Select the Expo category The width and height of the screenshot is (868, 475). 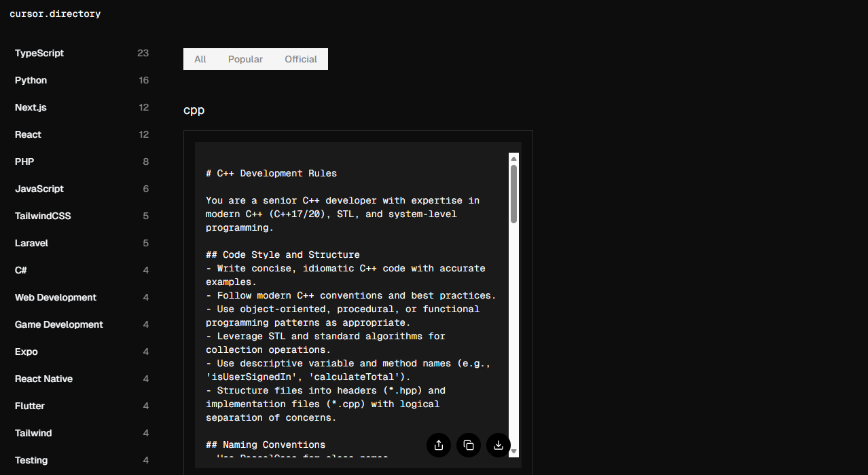[82, 351]
